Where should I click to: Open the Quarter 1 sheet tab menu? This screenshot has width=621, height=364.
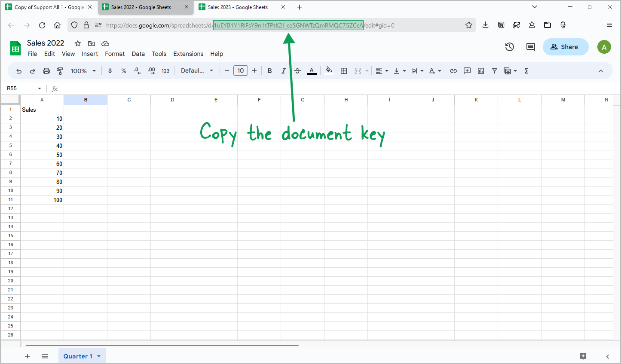pos(99,356)
